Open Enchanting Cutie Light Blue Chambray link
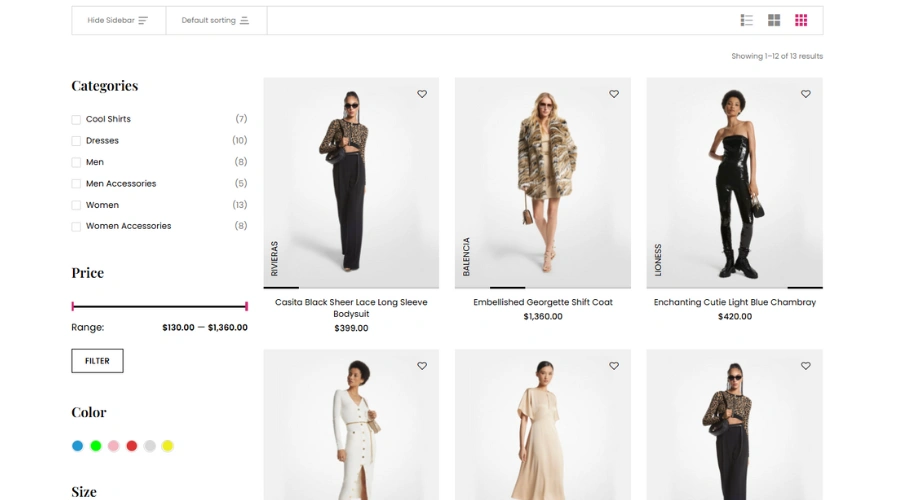Image resolution: width=900 pixels, height=500 pixels. click(x=735, y=302)
